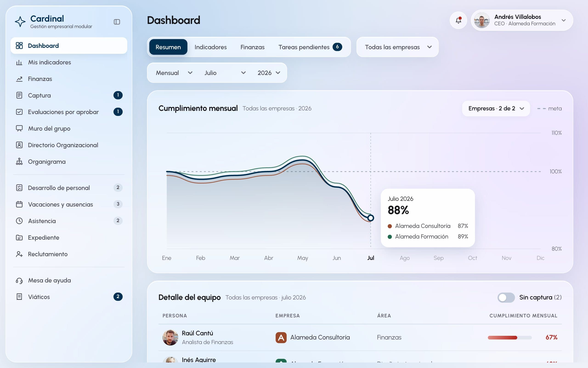Open Muro del grupo chat icon

tap(19, 129)
